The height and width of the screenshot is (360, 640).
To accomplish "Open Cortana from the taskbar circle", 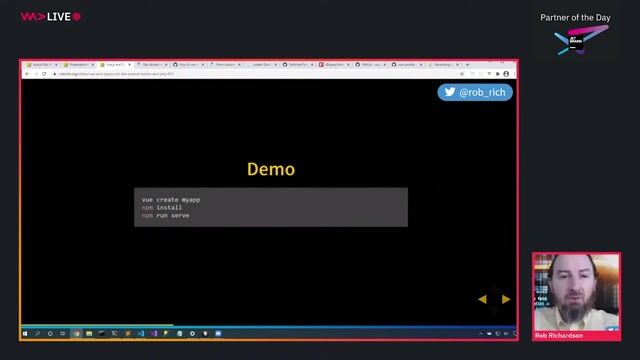I will click(50, 333).
